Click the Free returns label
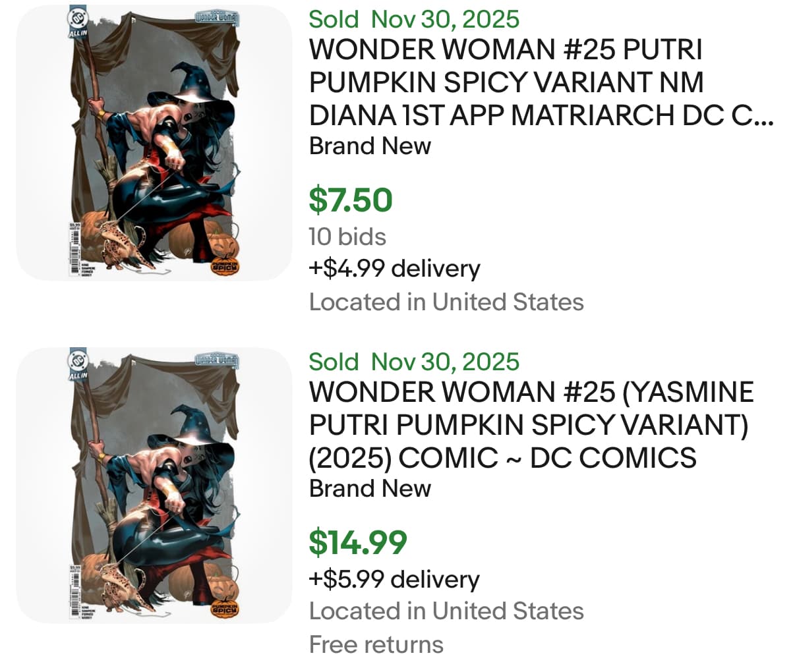Viewport: 795px width, 672px height. [x=376, y=644]
